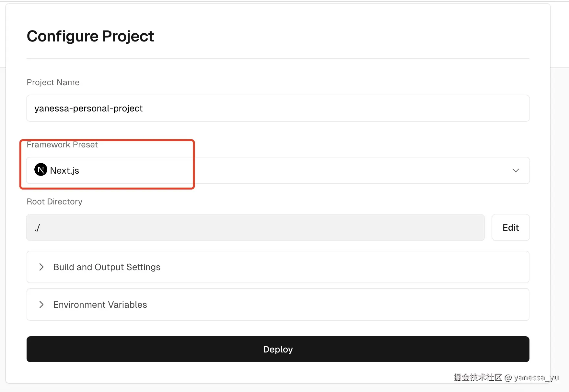Open the Environment Variables section label

tap(100, 305)
